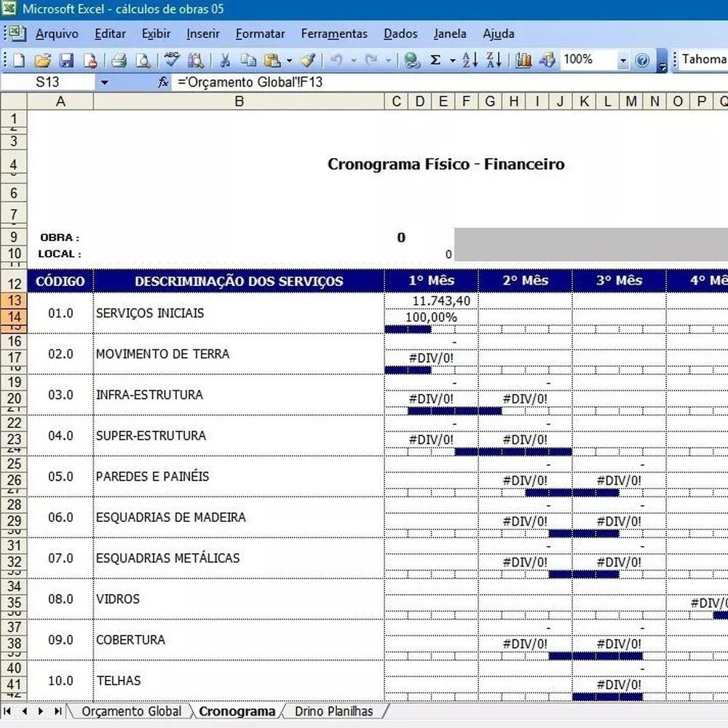Click the Format Painter icon
The width and height of the screenshot is (728, 728).
tap(307, 60)
